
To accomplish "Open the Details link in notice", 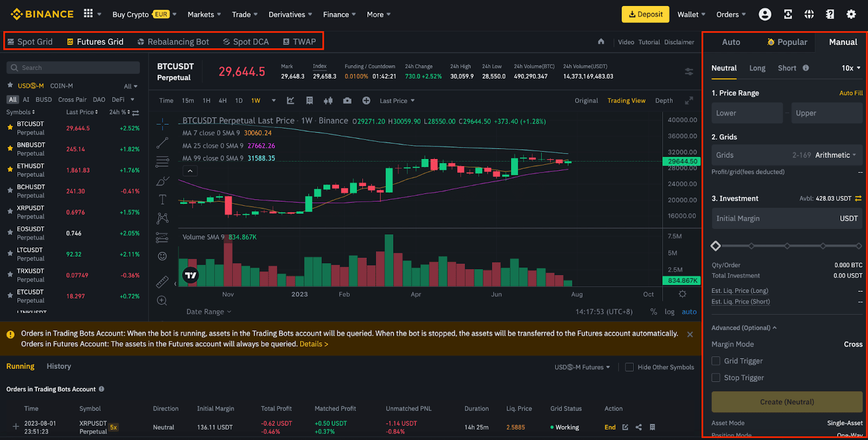I will pos(314,344).
